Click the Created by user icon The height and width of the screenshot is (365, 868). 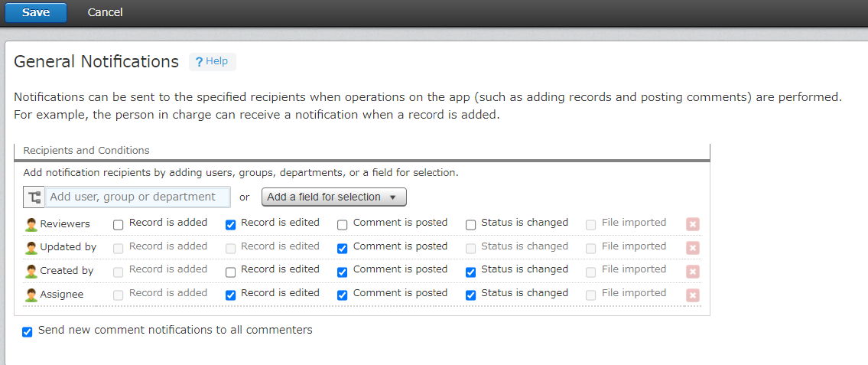tap(31, 272)
